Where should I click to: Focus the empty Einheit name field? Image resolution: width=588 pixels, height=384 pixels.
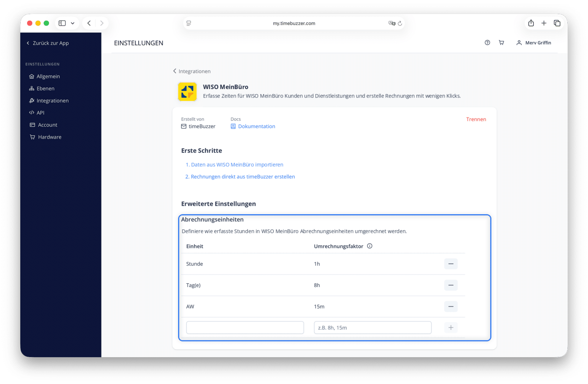[245, 328]
